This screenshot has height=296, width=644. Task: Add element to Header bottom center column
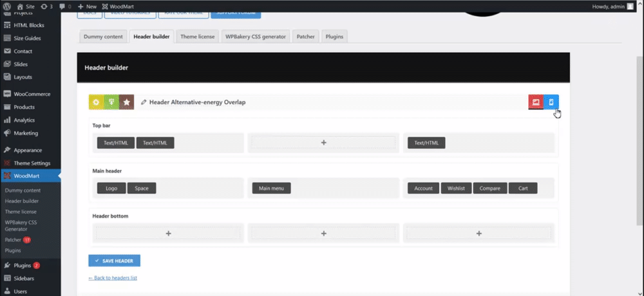click(x=324, y=234)
